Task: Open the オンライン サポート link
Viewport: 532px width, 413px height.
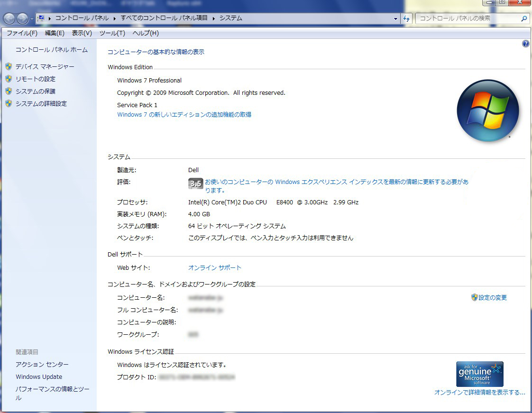Action: [215, 268]
